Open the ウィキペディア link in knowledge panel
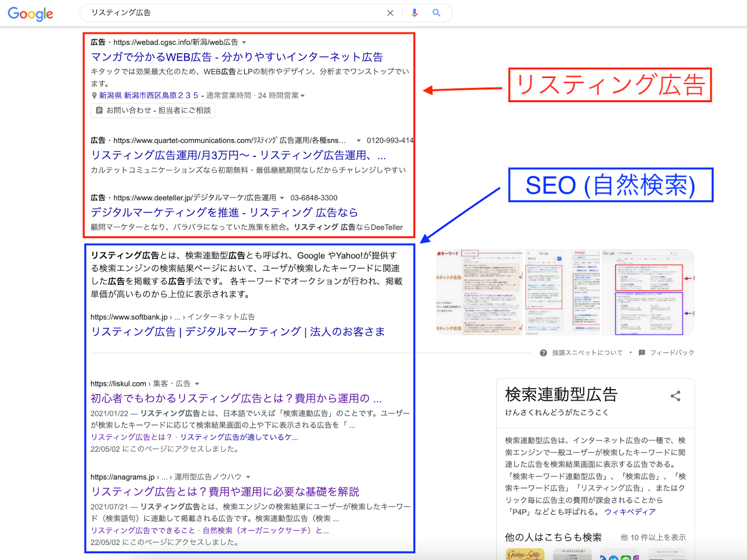Screen dimensions: 747x560 [630, 512]
